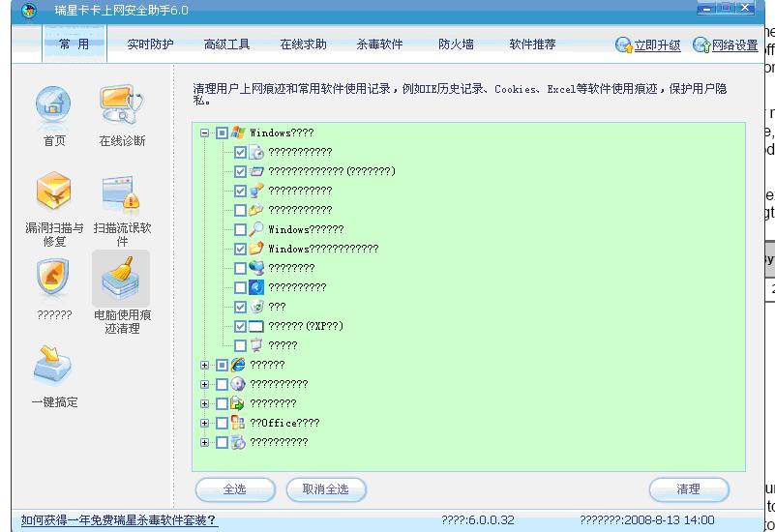The image size is (775, 532).
Task: Check the ????? easel item checkbox
Action: [240, 345]
